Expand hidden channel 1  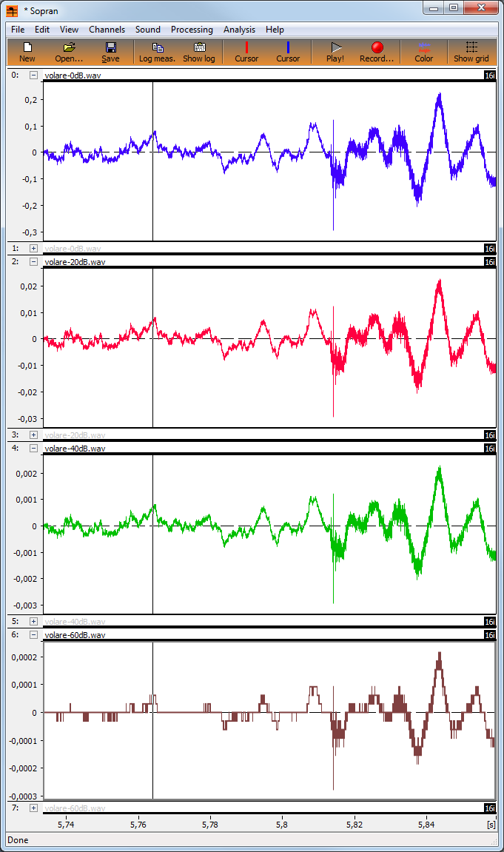tap(33, 249)
